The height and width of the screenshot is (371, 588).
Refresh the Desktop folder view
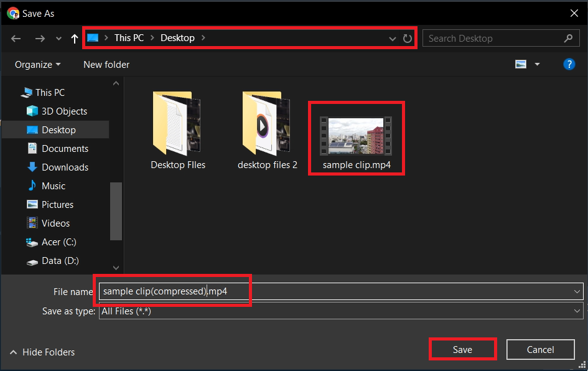coord(408,38)
